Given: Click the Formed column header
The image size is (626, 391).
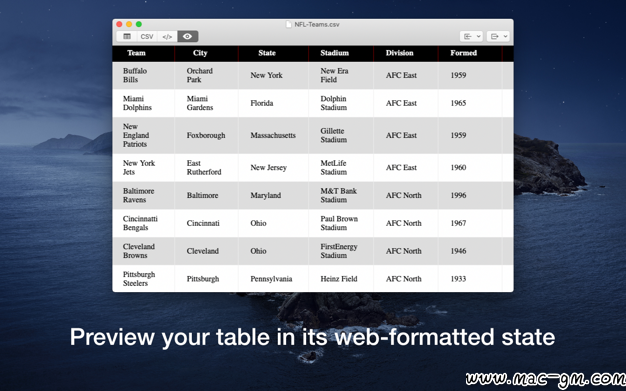Looking at the screenshot, I should coord(470,53).
